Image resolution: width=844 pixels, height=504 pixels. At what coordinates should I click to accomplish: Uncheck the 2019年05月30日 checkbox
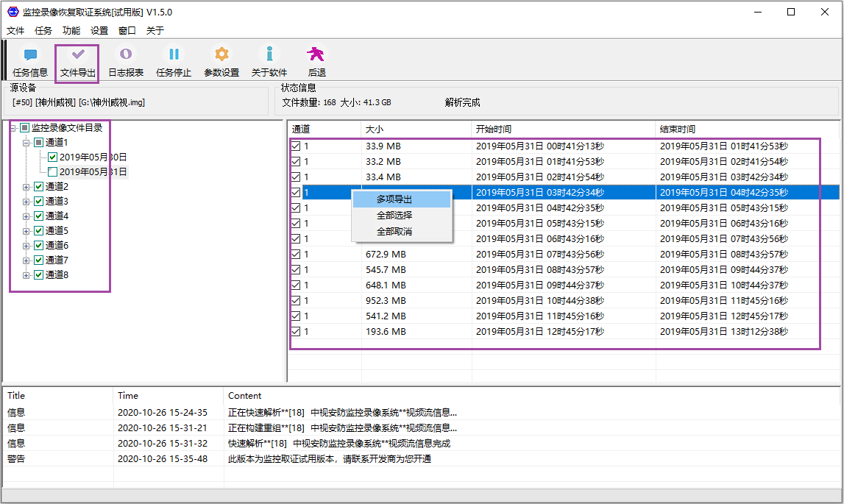pos(53,157)
